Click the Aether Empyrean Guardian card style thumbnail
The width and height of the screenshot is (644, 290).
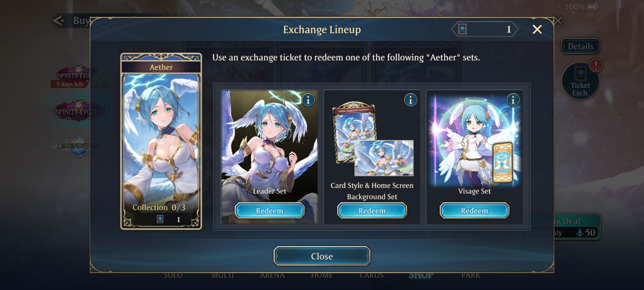[354, 132]
